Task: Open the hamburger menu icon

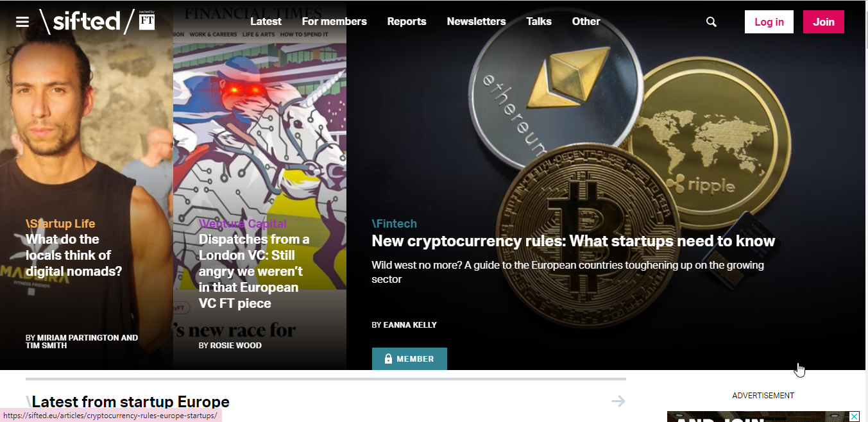Action: [x=22, y=22]
